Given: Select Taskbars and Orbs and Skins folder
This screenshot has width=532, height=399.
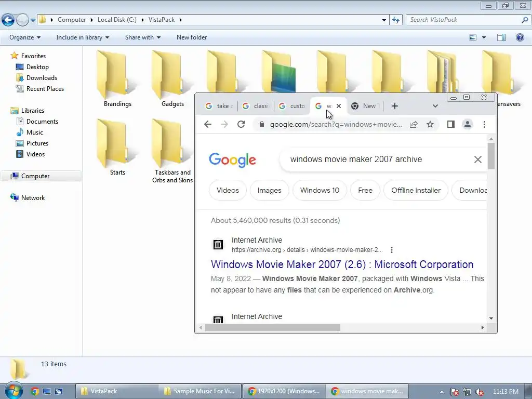Looking at the screenshot, I should 172,151.
